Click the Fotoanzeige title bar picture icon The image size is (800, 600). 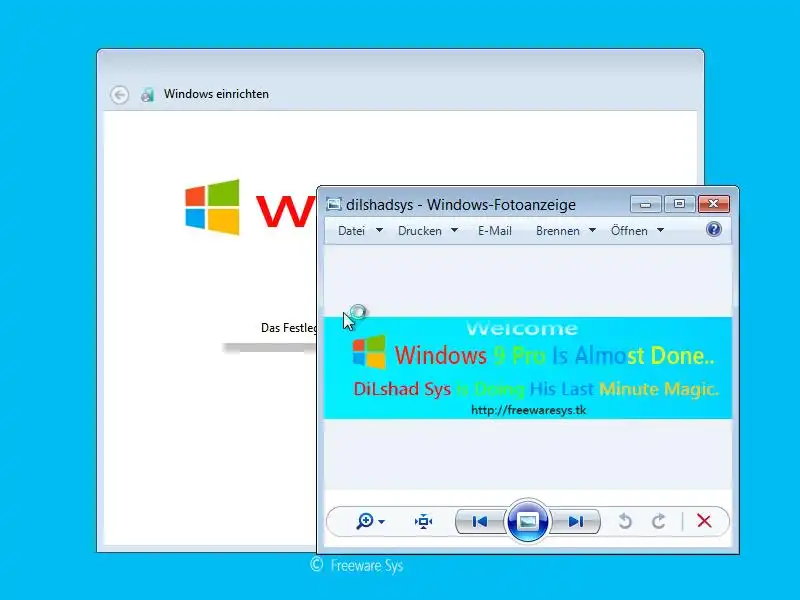tap(334, 204)
